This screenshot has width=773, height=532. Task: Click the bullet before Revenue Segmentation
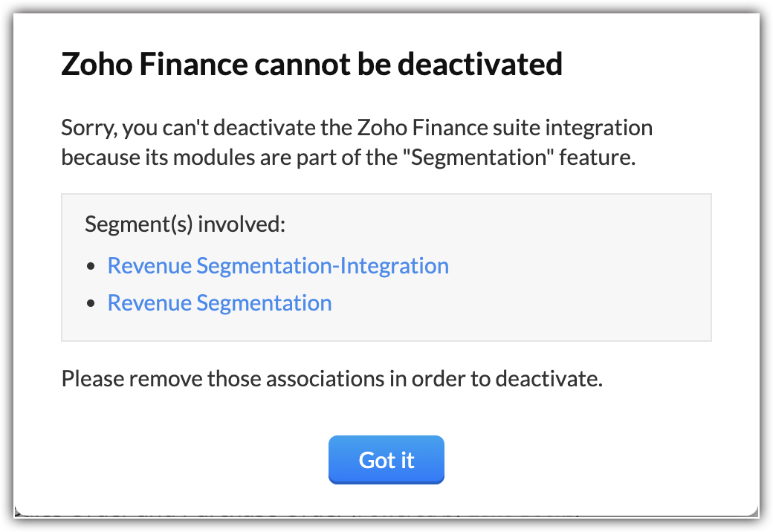point(91,303)
